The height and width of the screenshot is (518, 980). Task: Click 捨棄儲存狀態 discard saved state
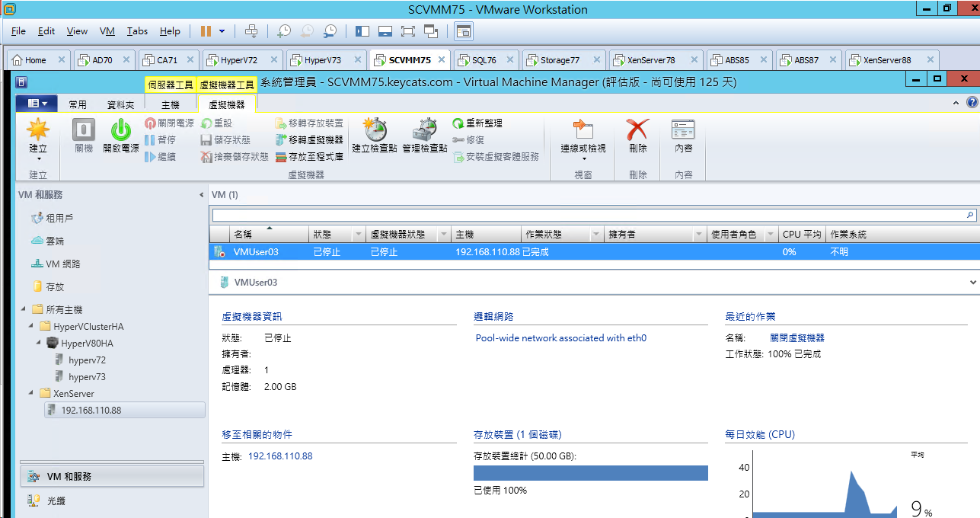point(235,156)
